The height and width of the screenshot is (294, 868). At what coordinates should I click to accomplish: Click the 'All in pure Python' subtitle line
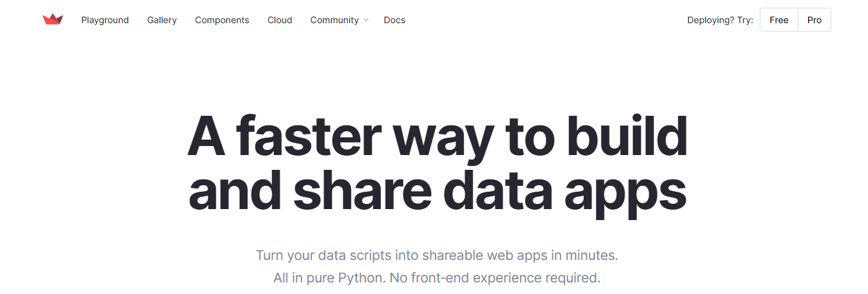437,279
